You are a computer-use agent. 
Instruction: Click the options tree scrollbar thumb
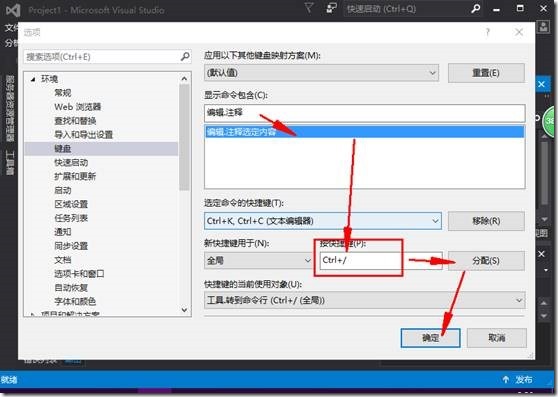point(184,137)
